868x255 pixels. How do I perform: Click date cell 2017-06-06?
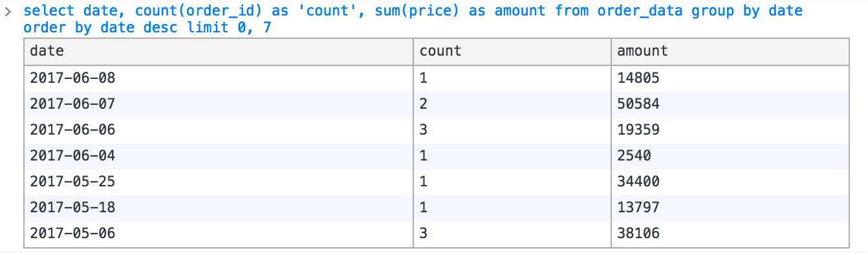(219, 129)
